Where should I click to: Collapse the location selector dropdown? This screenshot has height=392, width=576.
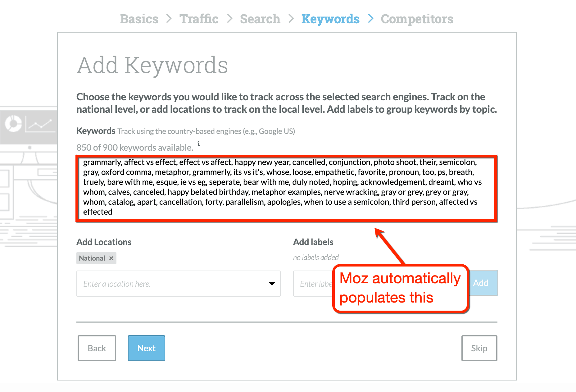[x=272, y=284]
